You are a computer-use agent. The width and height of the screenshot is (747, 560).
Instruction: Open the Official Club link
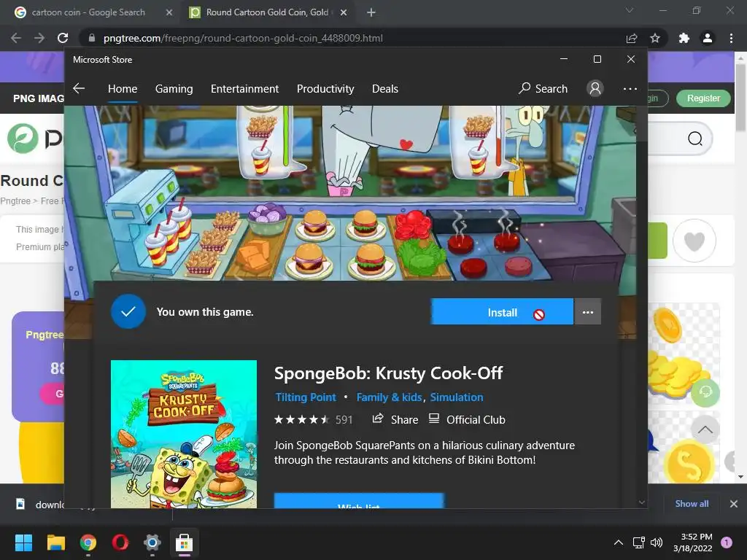click(467, 419)
